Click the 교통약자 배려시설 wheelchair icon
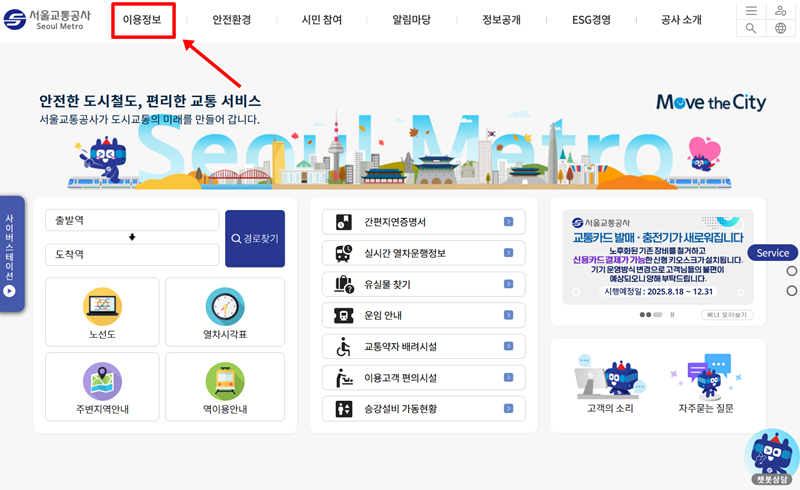 click(x=344, y=347)
